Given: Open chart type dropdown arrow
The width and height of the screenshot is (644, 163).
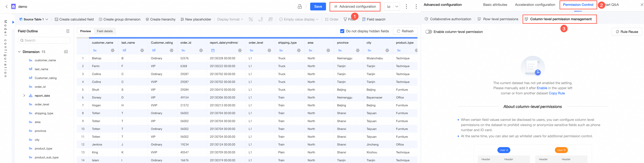Looking at the screenshot, I should (397, 6).
